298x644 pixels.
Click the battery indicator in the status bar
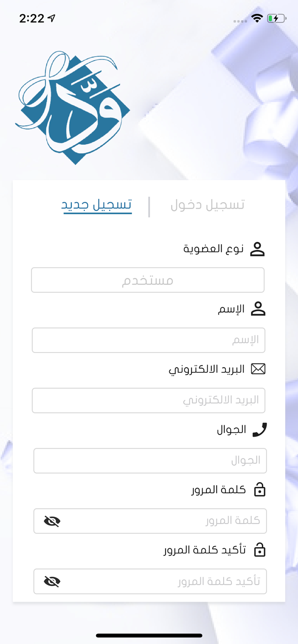tap(275, 18)
